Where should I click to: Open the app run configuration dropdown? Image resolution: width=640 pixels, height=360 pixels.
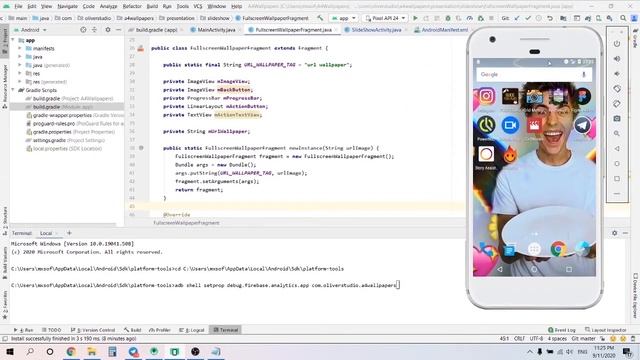coord(344,18)
